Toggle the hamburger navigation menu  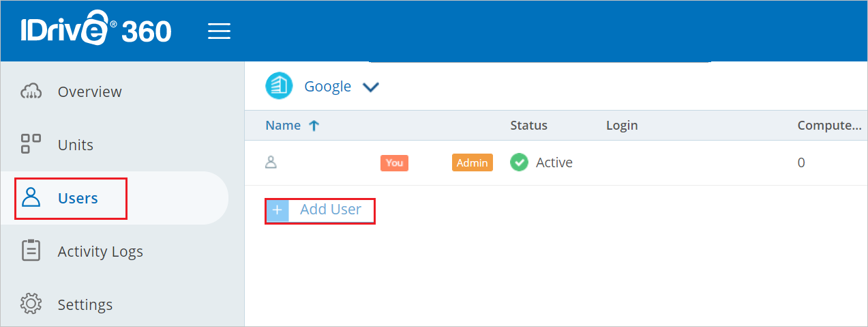tap(220, 31)
